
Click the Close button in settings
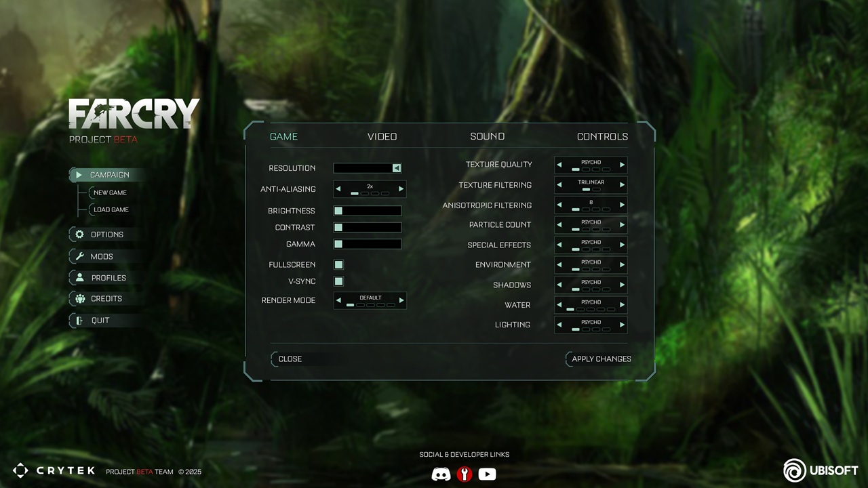coord(290,359)
